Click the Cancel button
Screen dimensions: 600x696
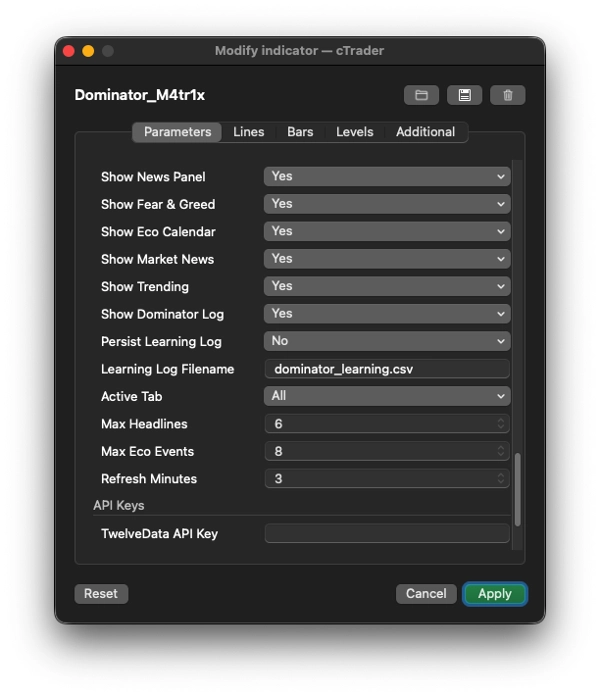tap(426, 593)
